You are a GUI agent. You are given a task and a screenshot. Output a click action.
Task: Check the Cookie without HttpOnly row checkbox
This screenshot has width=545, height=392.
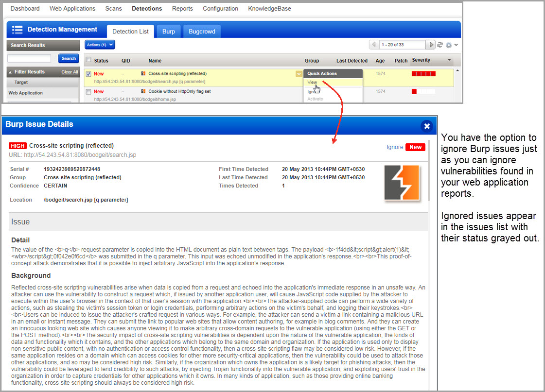(88, 92)
